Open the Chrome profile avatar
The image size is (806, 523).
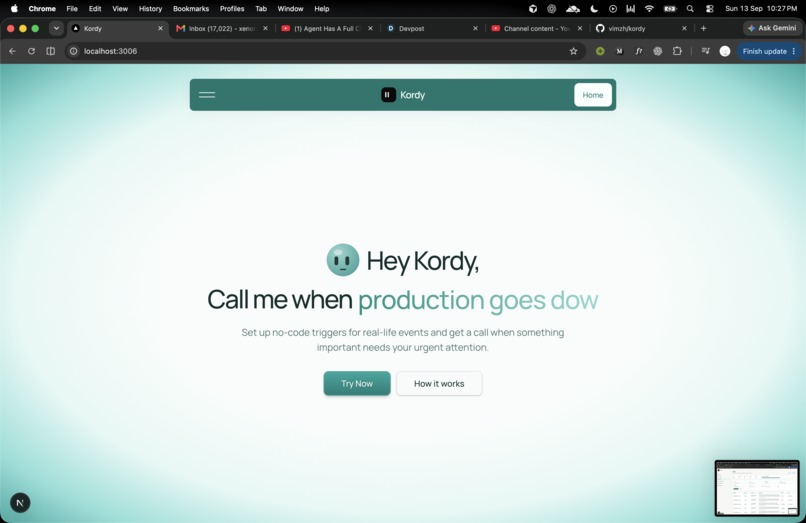point(725,51)
